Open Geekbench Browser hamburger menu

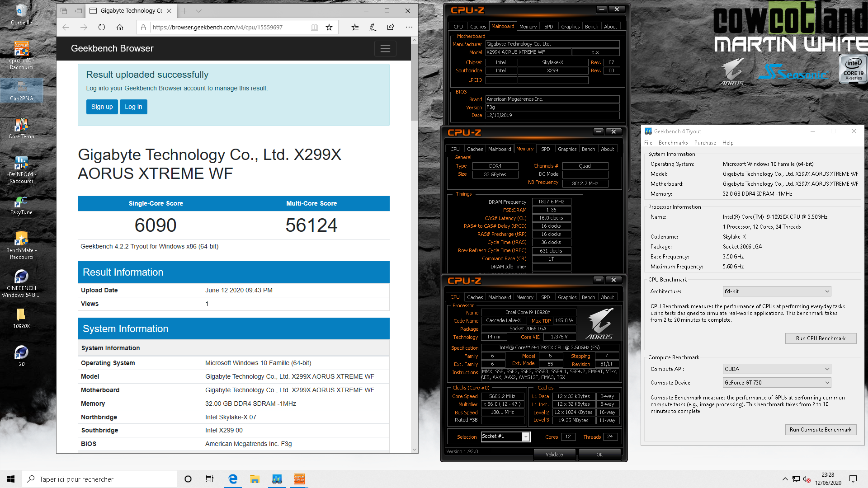point(385,48)
